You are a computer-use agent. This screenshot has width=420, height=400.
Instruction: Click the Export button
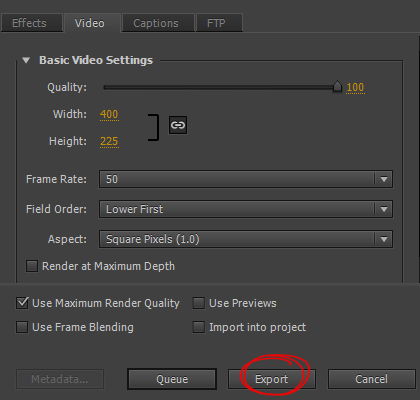coord(272,379)
